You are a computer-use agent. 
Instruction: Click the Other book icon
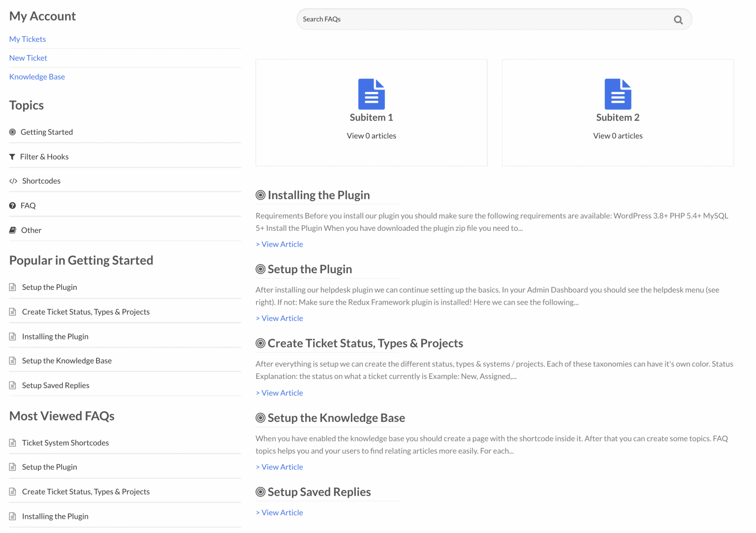tap(12, 230)
